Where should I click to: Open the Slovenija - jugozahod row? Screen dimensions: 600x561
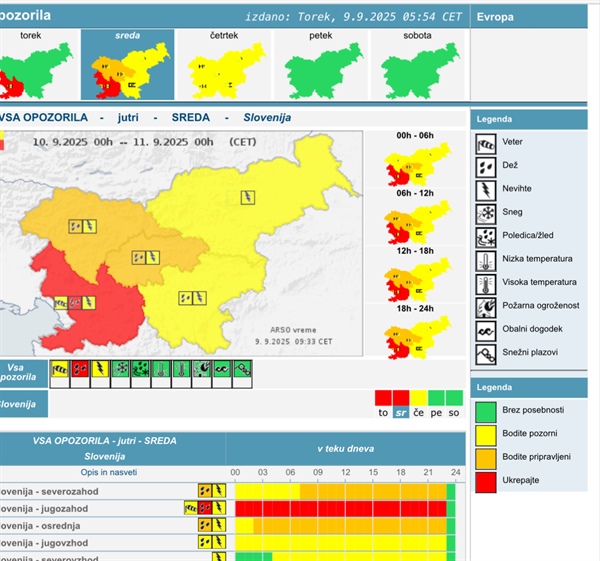113,509
